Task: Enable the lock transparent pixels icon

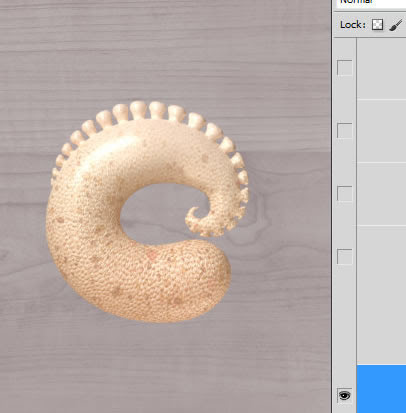Action: click(x=377, y=25)
